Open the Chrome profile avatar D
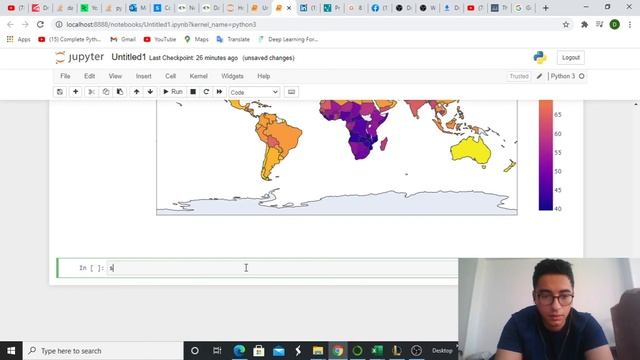640x360 pixels. coord(615,24)
